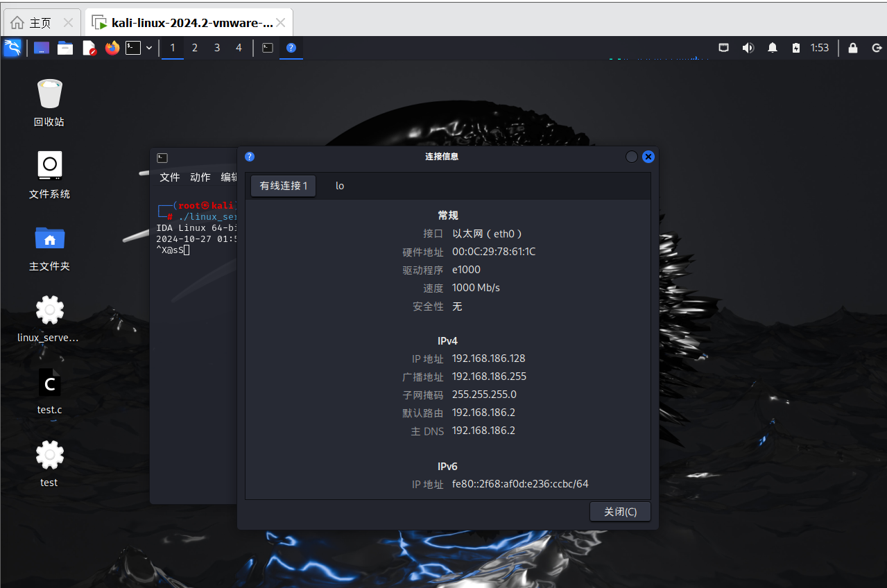This screenshot has height=588, width=887.
Task: Open the notifications bell icon
Action: [x=772, y=48]
